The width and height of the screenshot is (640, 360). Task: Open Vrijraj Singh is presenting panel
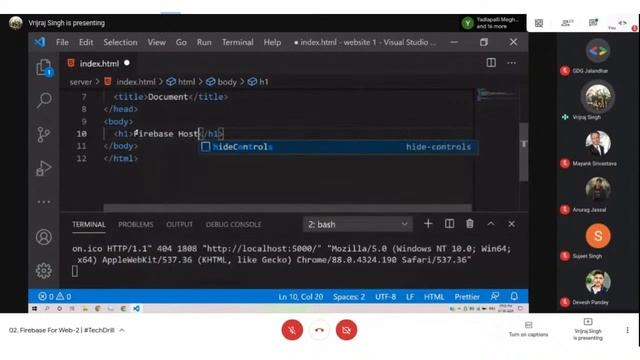588,329
